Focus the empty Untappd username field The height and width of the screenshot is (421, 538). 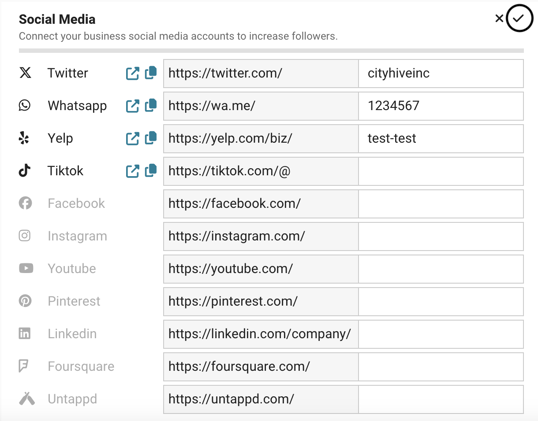pos(441,399)
